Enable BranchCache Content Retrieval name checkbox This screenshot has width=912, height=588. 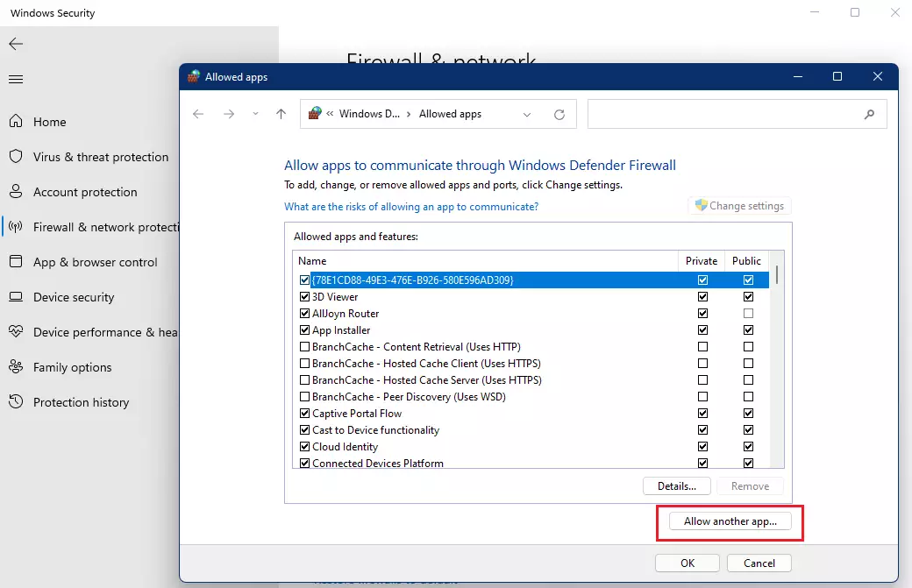pyautogui.click(x=304, y=347)
